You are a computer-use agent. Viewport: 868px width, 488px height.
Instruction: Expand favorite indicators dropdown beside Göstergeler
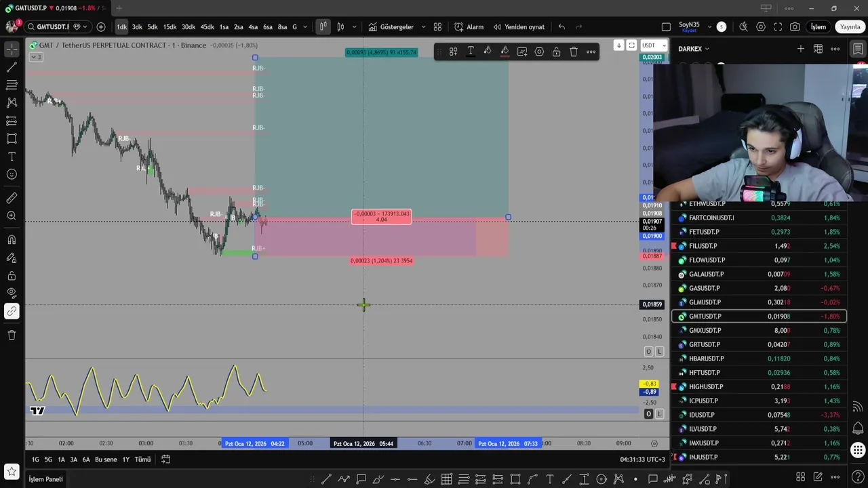(424, 27)
